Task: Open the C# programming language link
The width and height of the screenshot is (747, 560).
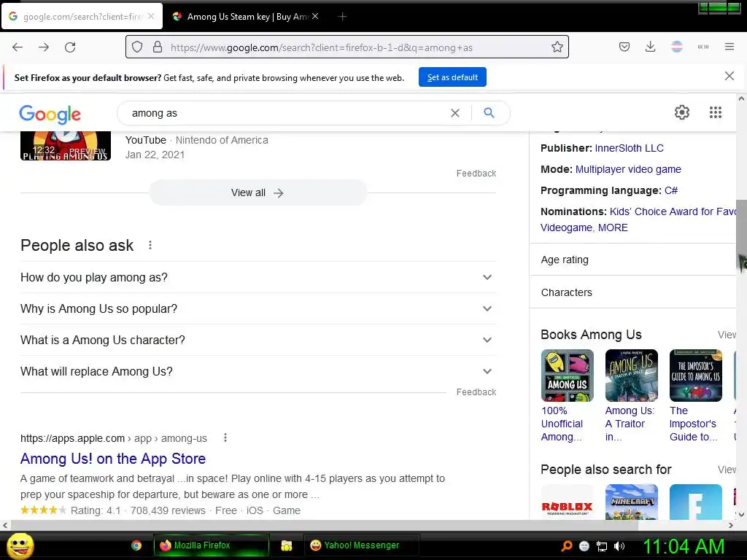Action: 671,190
